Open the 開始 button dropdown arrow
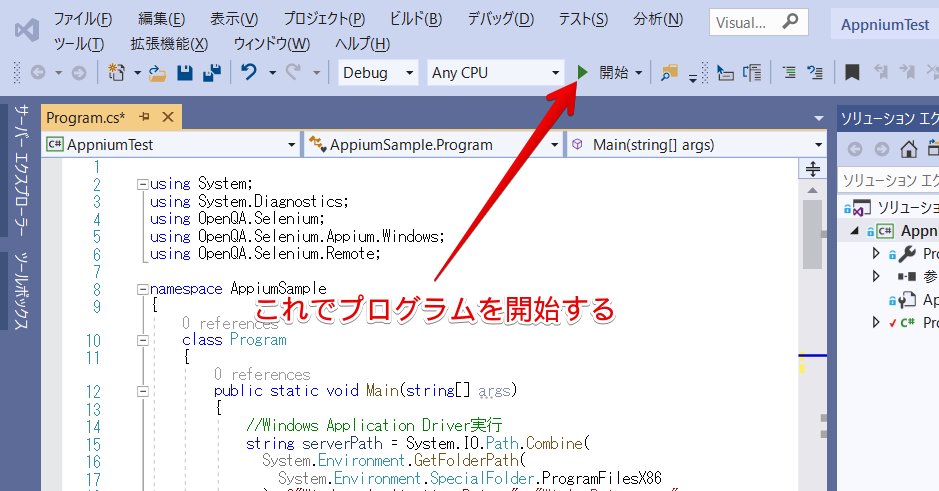The height and width of the screenshot is (491, 939). (x=639, y=73)
